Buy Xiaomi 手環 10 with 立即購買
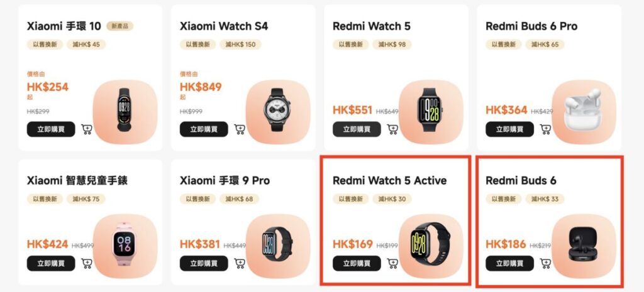This screenshot has height=292, width=644. coord(51,129)
